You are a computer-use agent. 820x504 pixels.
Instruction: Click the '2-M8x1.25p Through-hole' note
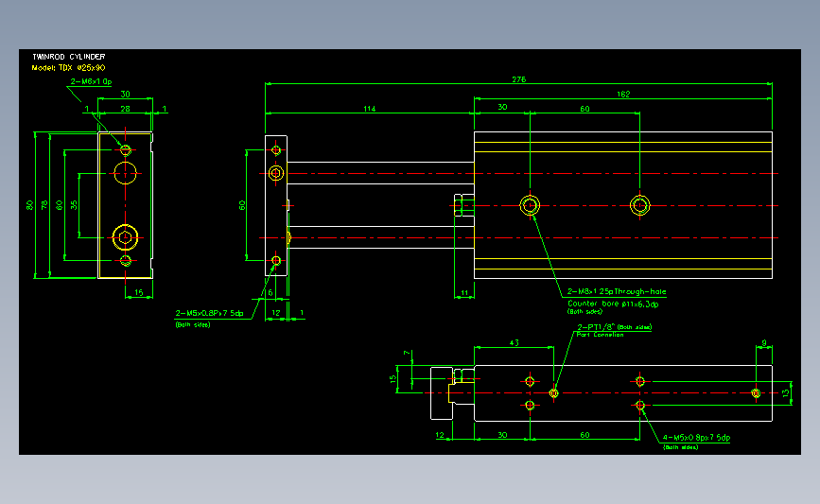point(617,292)
